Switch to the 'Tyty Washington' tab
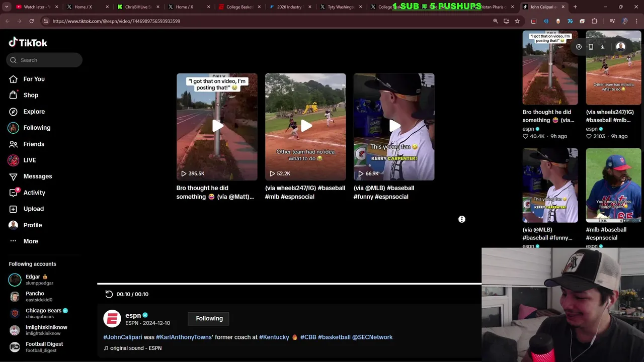Viewport: 644px width, 362px height. pos(340,7)
